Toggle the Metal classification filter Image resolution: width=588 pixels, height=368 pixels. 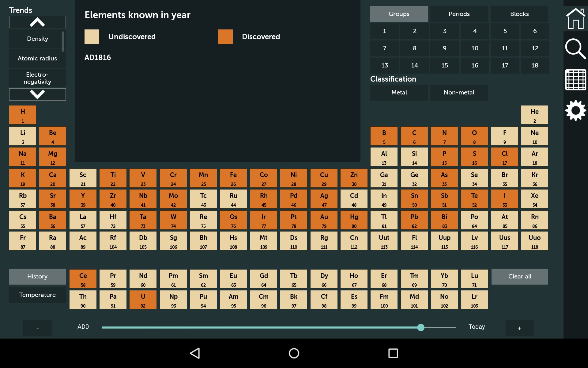(x=399, y=93)
